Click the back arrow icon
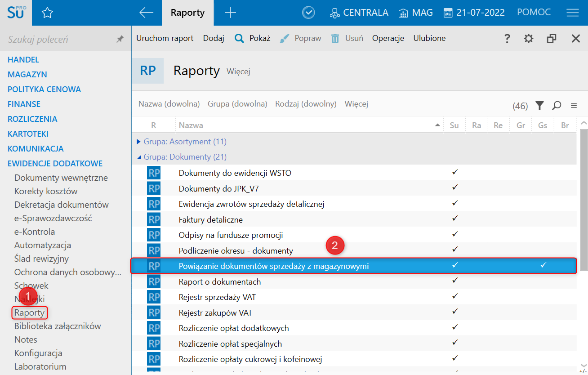 point(147,13)
